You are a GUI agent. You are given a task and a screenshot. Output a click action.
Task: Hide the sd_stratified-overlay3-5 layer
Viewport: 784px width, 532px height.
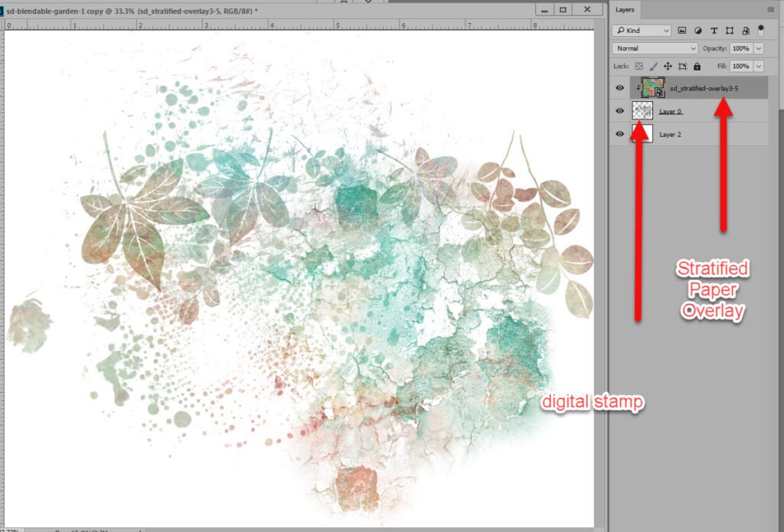click(619, 88)
